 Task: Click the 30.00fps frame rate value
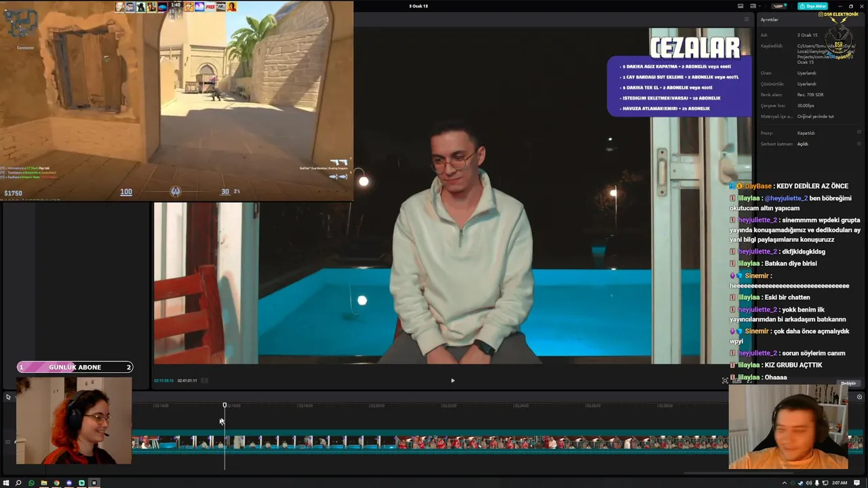pos(806,106)
